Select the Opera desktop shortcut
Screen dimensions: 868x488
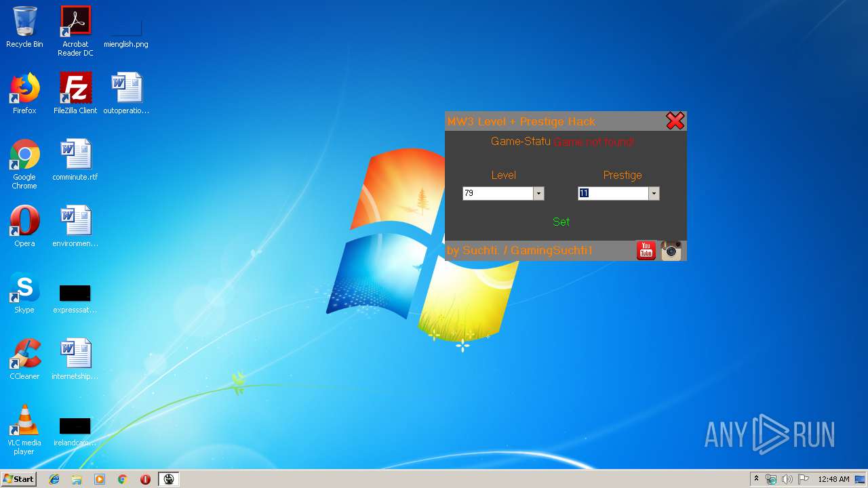(x=24, y=226)
